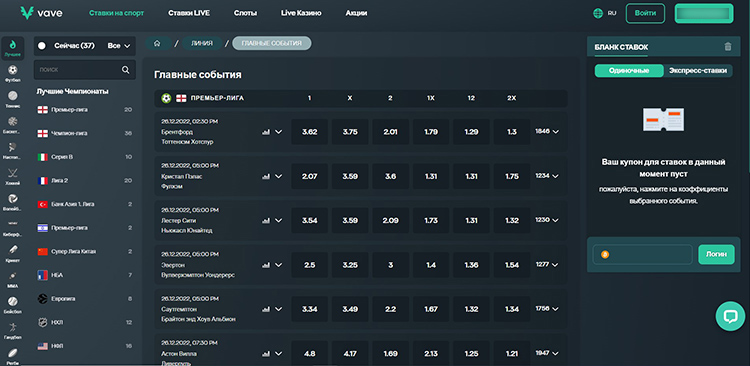The image size is (750, 366).
Task: Select the Крикет sport icon
Action: tap(12, 250)
